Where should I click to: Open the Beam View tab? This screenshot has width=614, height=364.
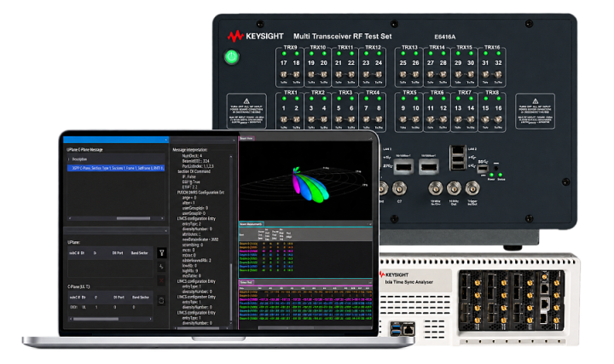pos(246,138)
